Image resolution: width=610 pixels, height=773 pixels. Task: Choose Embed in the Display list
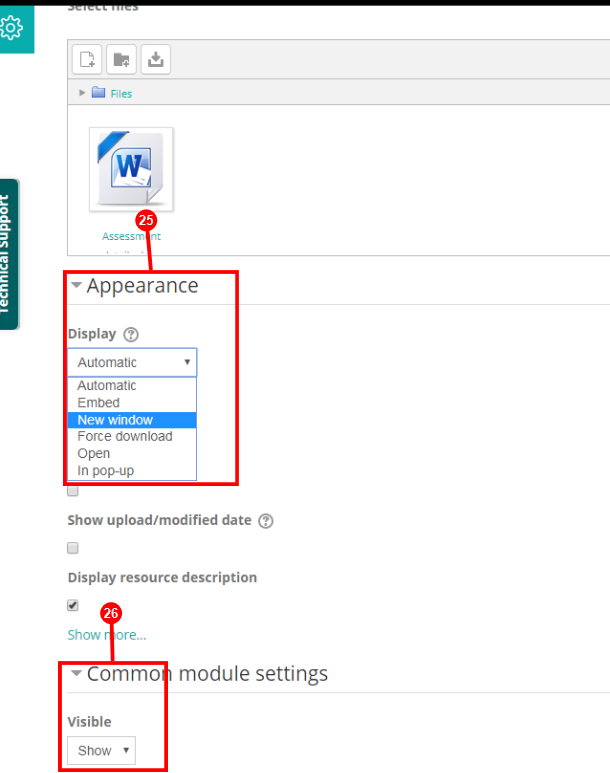click(132, 403)
